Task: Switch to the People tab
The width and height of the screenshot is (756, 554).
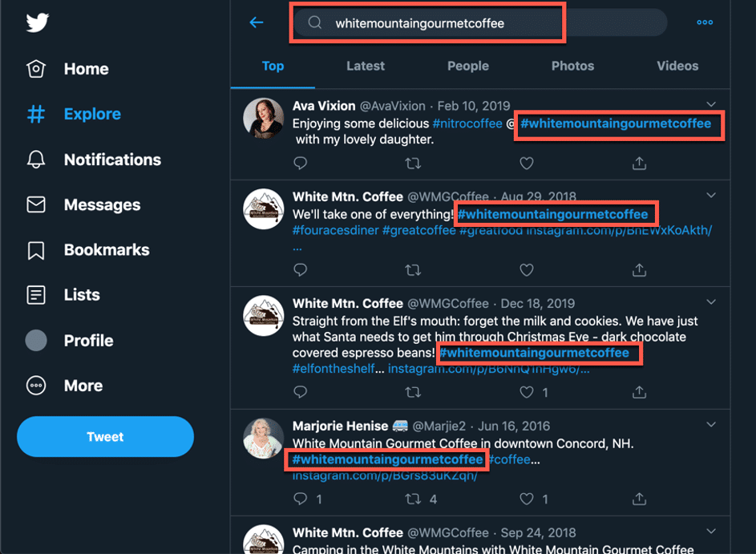Action: coord(467,66)
